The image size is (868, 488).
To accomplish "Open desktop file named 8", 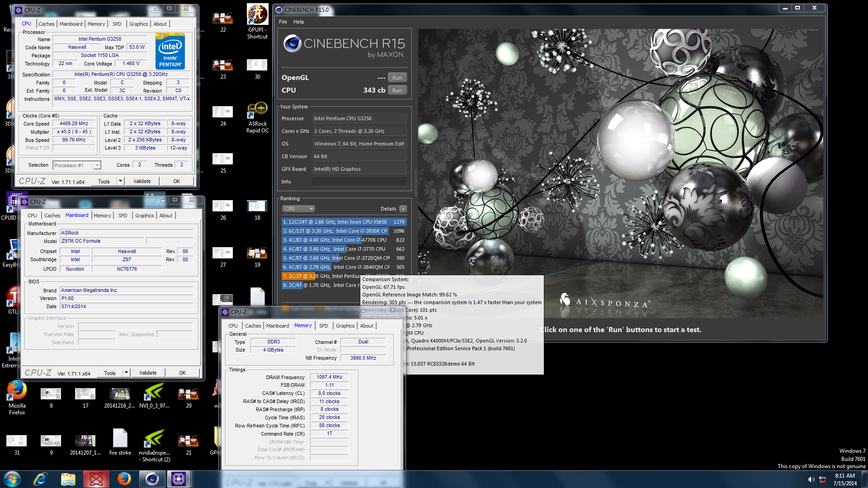I will point(51,398).
